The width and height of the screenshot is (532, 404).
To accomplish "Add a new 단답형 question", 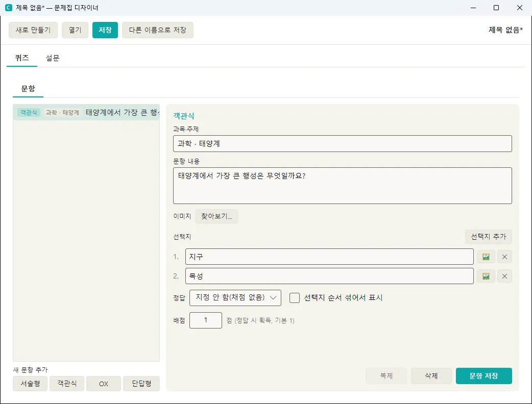I will coord(141,384).
